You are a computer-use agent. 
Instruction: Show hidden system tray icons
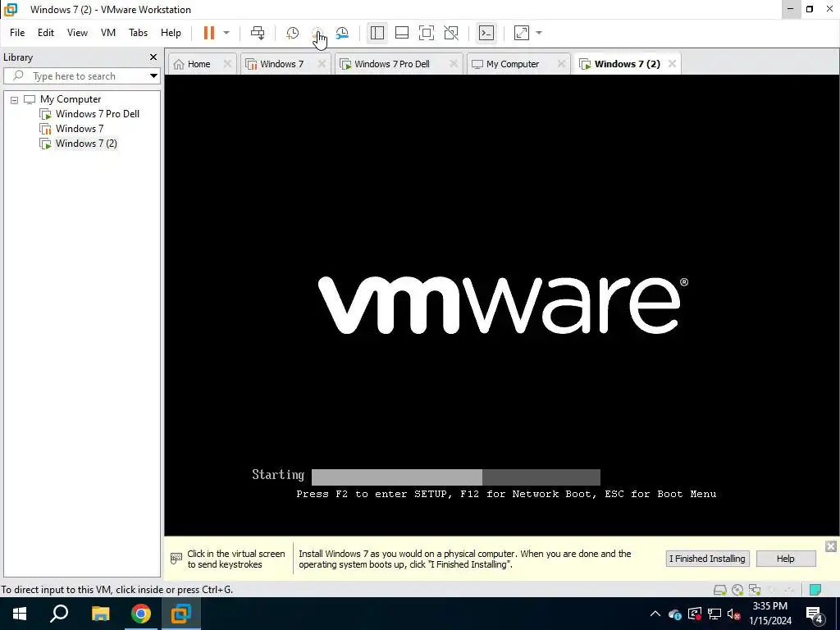coord(655,614)
